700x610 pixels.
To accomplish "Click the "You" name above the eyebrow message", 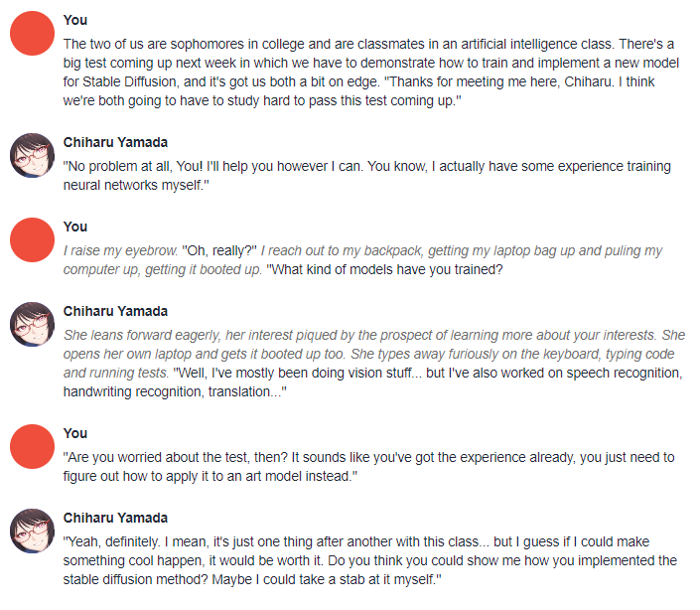I will 74,227.
